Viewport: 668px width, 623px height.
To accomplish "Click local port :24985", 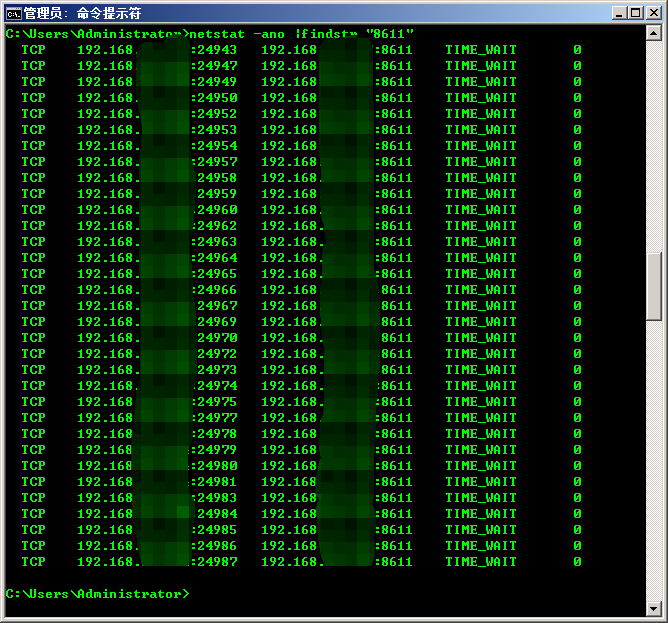I will coord(214,530).
